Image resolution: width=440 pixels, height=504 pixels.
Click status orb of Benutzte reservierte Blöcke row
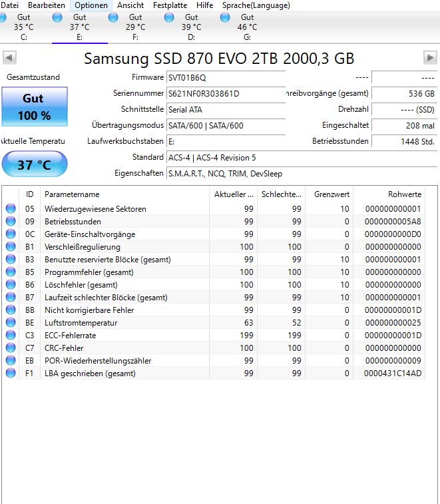tap(11, 259)
